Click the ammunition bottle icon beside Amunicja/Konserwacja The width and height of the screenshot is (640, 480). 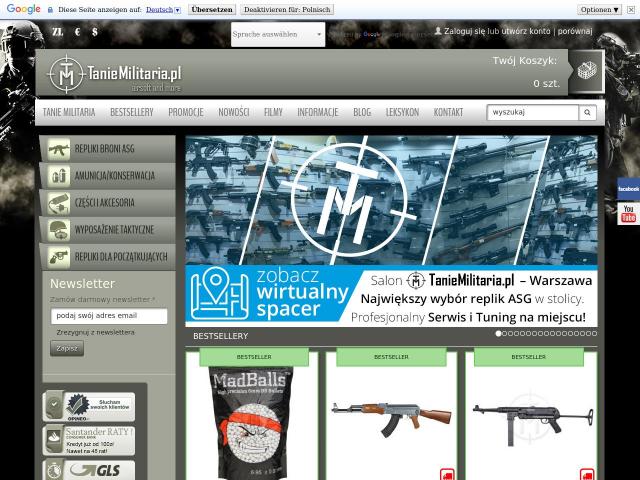coord(59,176)
